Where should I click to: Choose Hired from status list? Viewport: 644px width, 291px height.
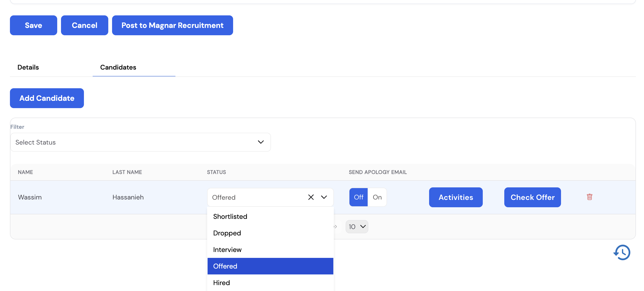pos(270,282)
